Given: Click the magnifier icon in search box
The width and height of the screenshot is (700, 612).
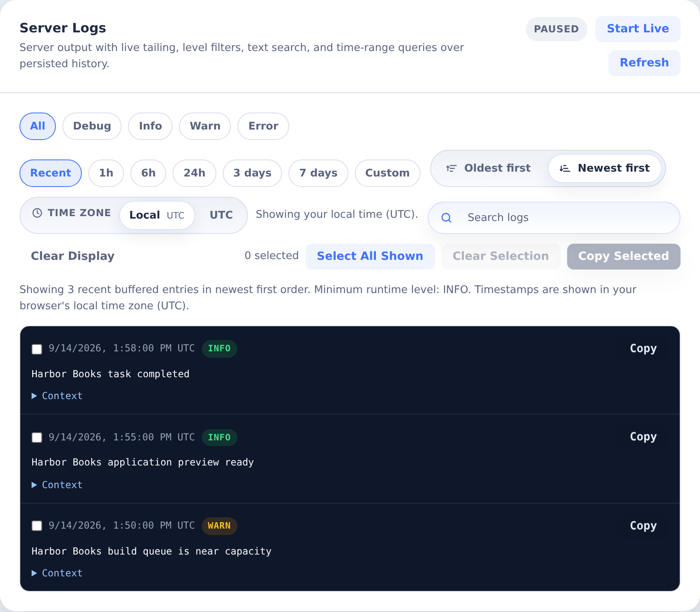Looking at the screenshot, I should pos(446,218).
